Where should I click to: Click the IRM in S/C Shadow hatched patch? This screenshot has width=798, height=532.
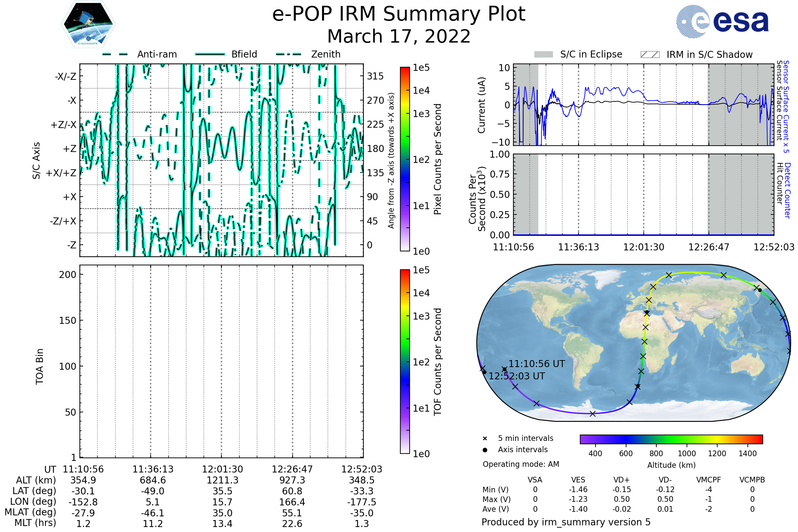pos(650,55)
